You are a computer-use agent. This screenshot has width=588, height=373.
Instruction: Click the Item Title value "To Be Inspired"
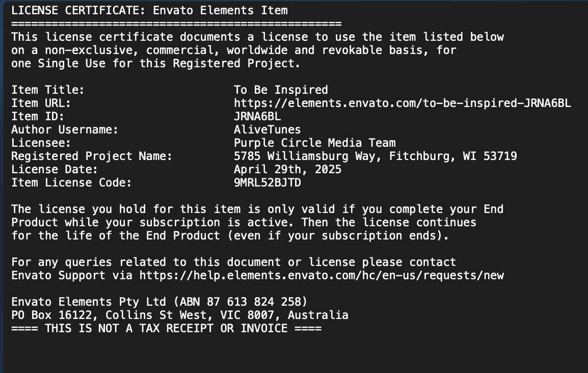click(x=281, y=90)
